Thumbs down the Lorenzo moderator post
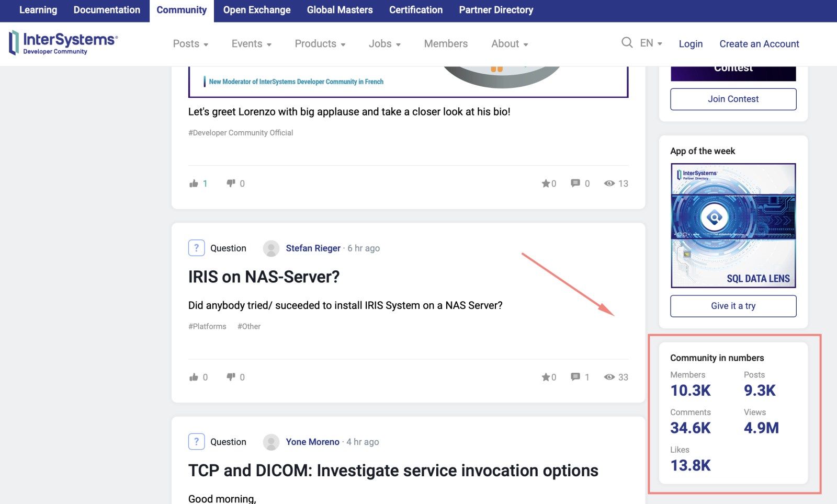The image size is (837, 504). click(x=231, y=184)
